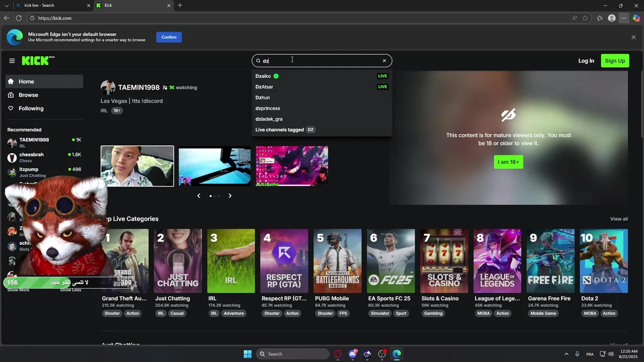Viewport: 644px width, 362px height.
Task: Open View all live categories
Action: click(619, 219)
